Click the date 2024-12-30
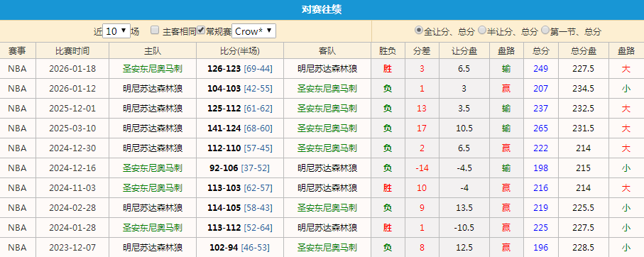Viewport: 644px width, 257px height. 72,148
